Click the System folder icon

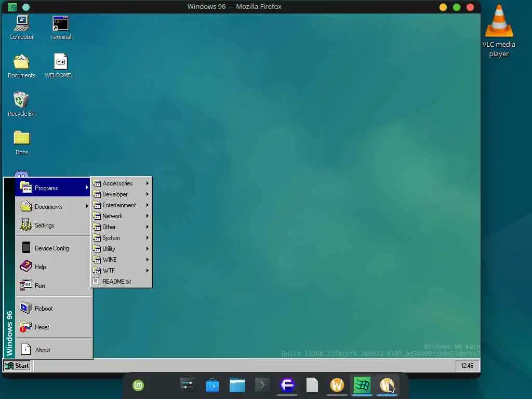click(97, 238)
